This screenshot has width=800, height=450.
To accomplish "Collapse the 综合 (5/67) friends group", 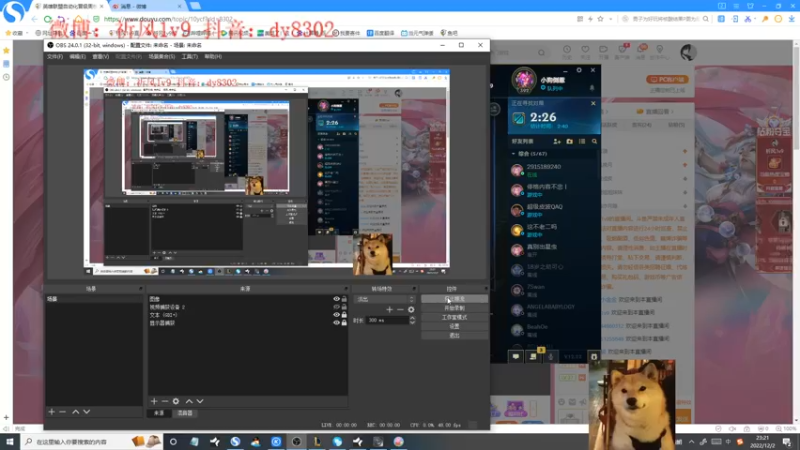I will click(513, 154).
